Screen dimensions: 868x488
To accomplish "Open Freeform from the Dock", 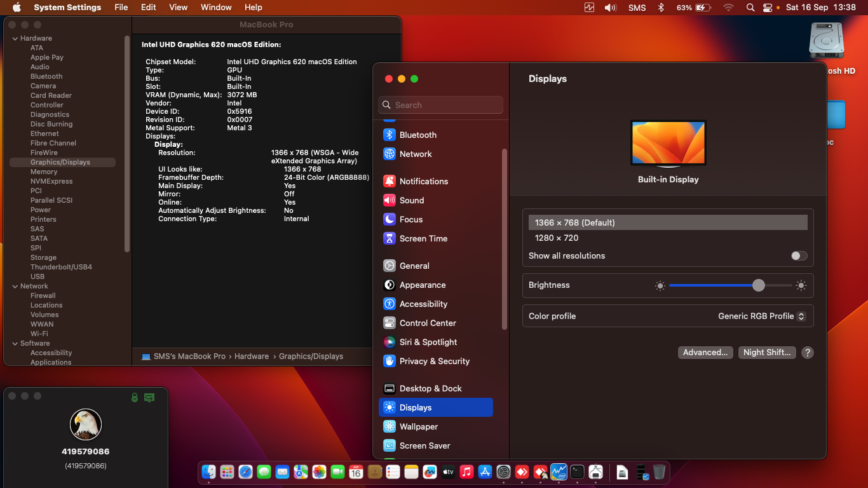I will [430, 472].
